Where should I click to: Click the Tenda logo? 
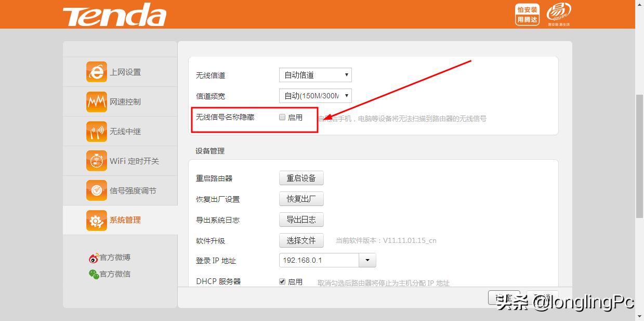114,15
